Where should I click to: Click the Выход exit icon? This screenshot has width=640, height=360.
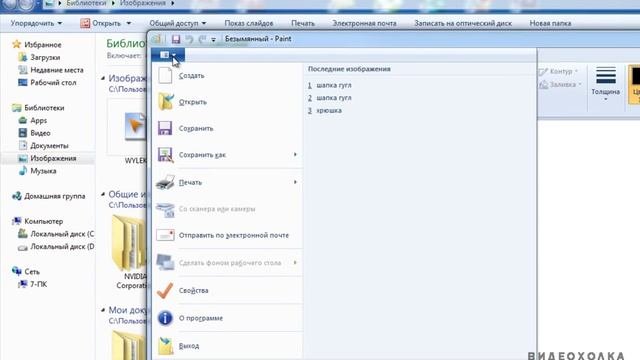click(166, 346)
